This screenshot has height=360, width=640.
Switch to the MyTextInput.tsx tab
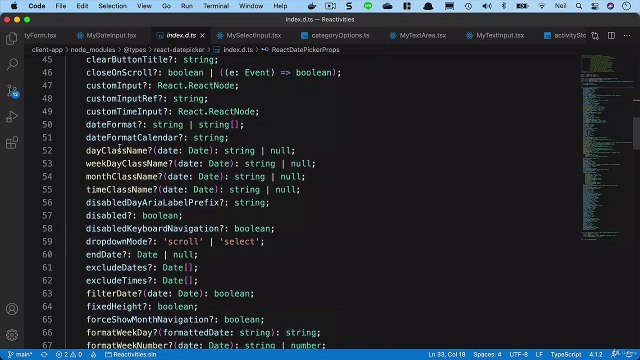coord(496,36)
